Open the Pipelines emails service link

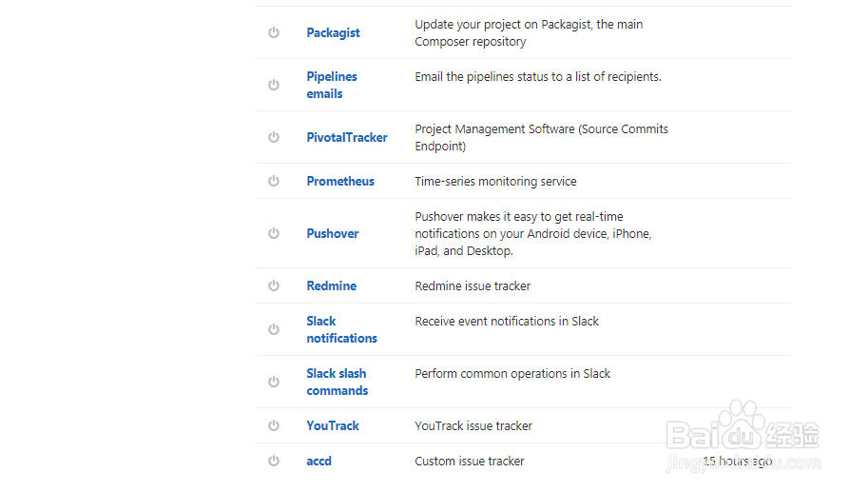(332, 85)
